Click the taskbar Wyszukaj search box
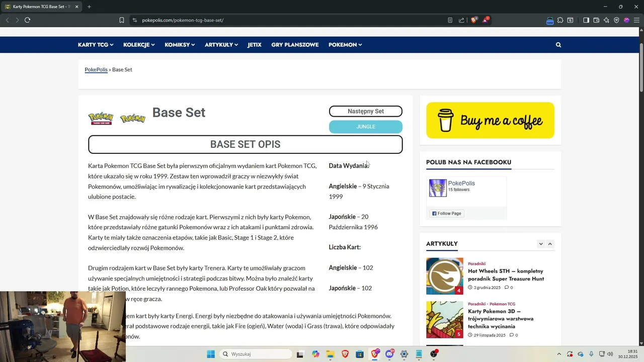Image resolution: width=644 pixels, height=362 pixels. pyautogui.click(x=256, y=354)
